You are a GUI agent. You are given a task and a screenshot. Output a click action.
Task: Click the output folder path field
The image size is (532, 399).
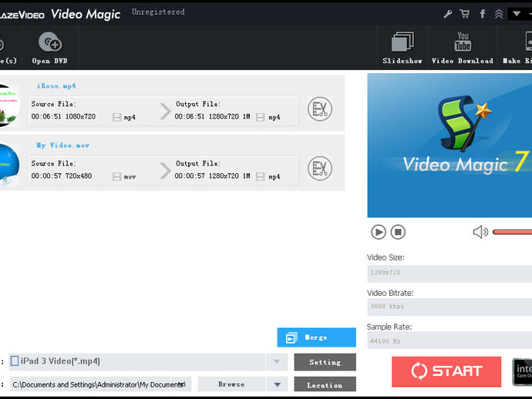[100, 384]
